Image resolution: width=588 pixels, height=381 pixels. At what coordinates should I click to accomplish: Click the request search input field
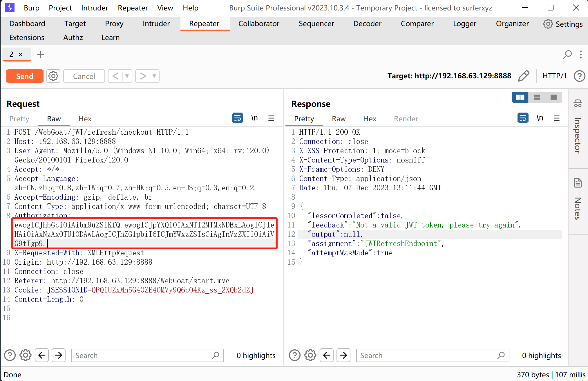pyautogui.click(x=147, y=355)
